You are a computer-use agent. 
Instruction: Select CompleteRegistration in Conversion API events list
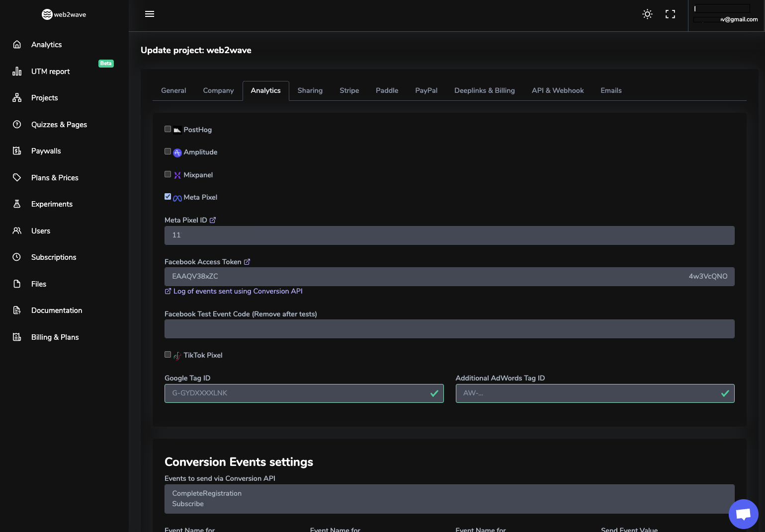click(207, 493)
